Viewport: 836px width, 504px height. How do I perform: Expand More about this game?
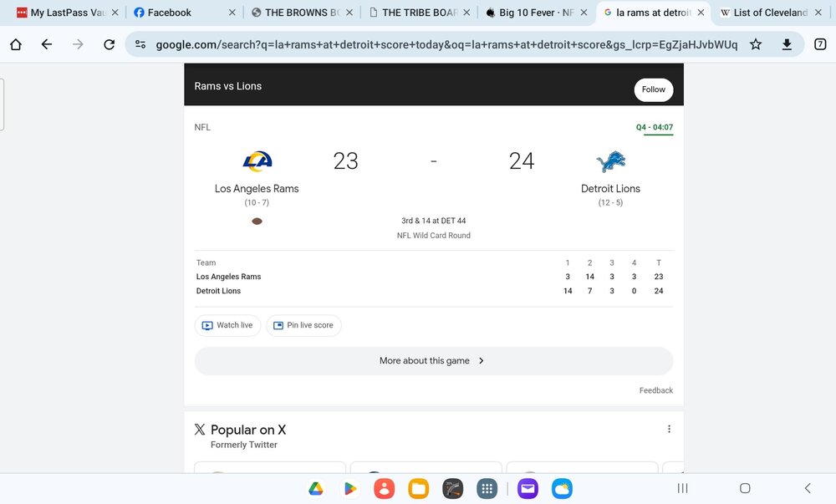coord(433,361)
